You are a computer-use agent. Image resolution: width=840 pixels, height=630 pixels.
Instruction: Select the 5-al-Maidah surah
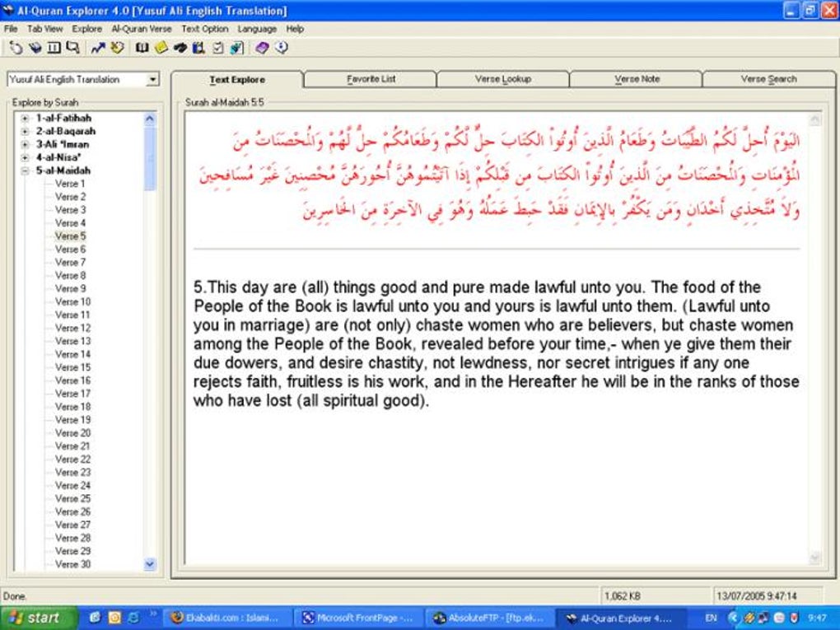click(x=63, y=171)
